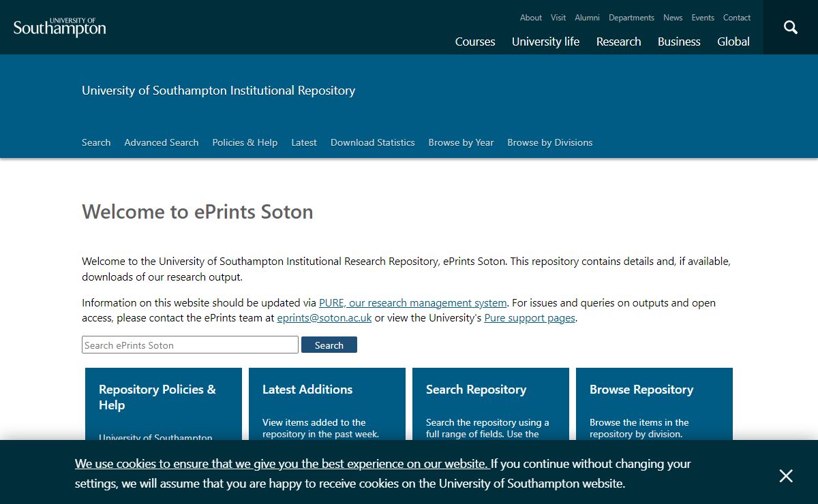Select Browse by Divisions navigation item
Image resolution: width=818 pixels, height=504 pixels.
[x=550, y=142]
